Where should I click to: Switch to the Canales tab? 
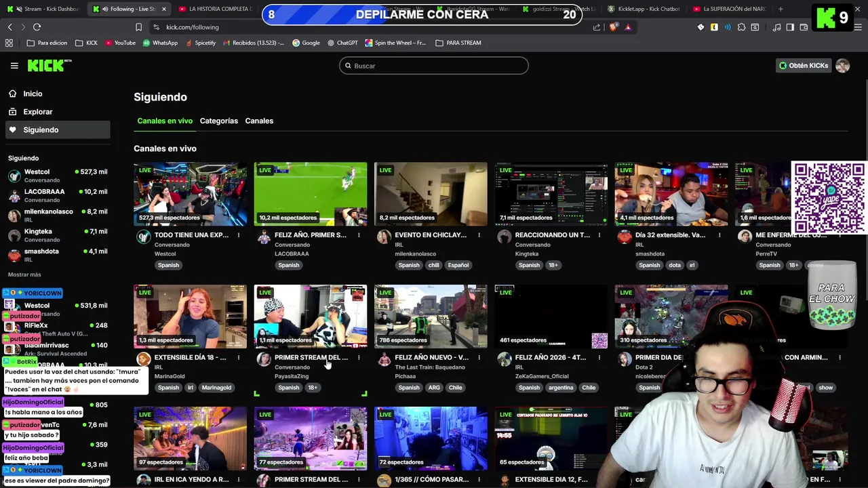(x=259, y=121)
